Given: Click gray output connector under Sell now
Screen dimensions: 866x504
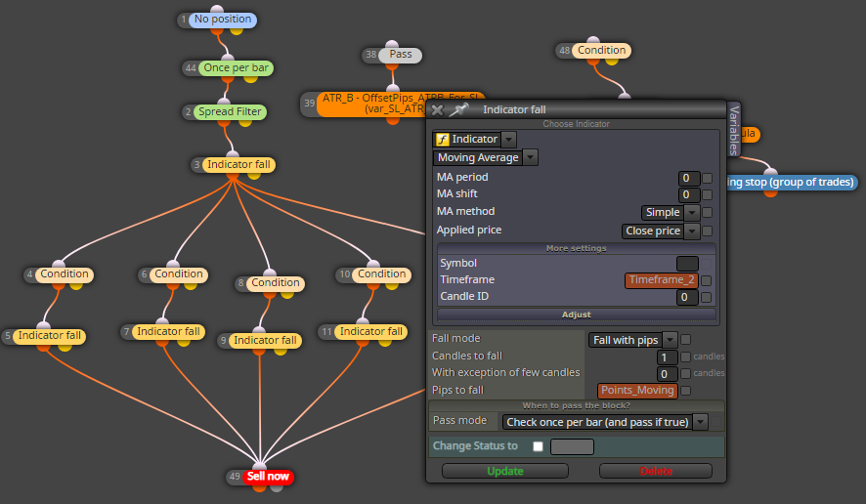Looking at the screenshot, I should (x=277, y=487).
